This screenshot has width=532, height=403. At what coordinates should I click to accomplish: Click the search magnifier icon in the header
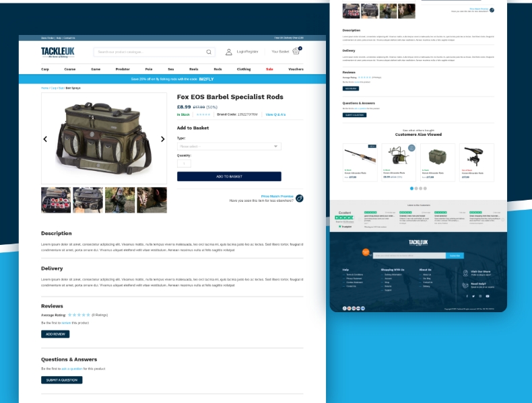coord(209,52)
